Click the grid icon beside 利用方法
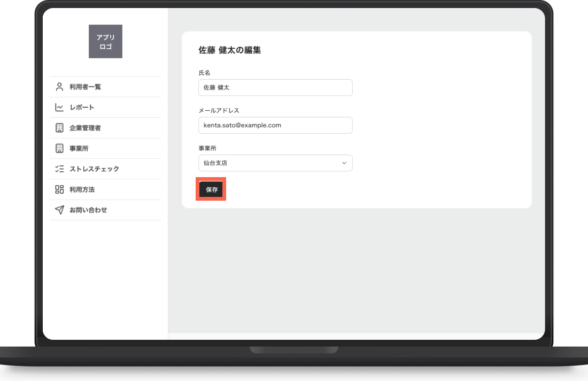 pos(59,189)
